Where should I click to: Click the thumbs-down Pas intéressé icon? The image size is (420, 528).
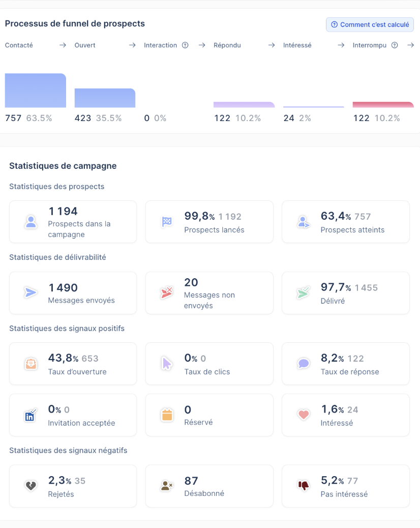tap(304, 486)
